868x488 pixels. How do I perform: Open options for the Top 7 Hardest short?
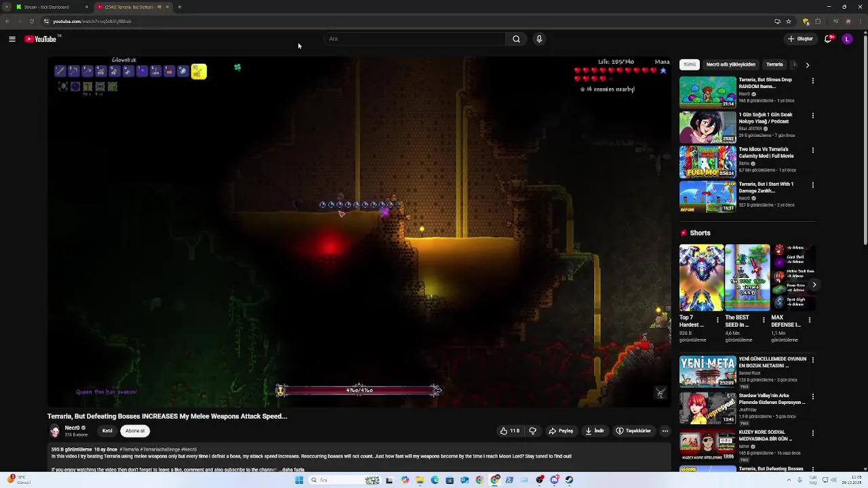(x=718, y=320)
